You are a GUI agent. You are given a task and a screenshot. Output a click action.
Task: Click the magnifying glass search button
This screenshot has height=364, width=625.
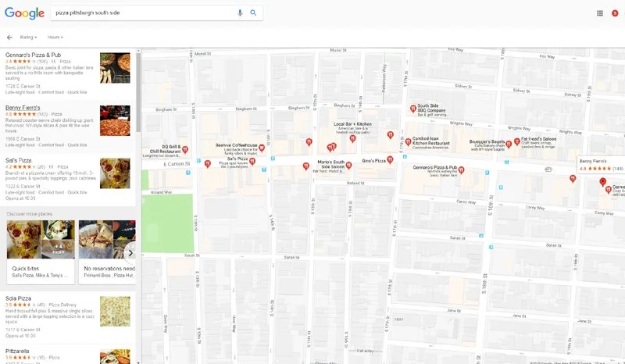point(253,12)
